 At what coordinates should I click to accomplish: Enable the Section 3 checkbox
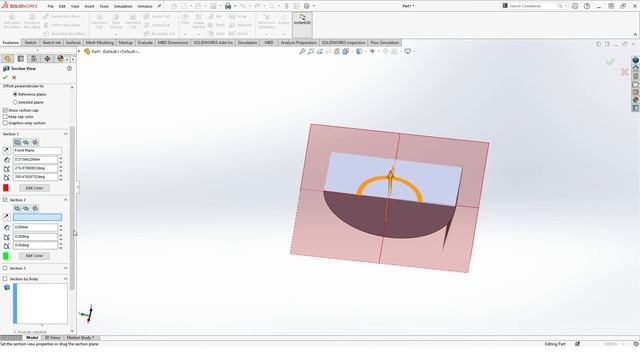coord(5,268)
